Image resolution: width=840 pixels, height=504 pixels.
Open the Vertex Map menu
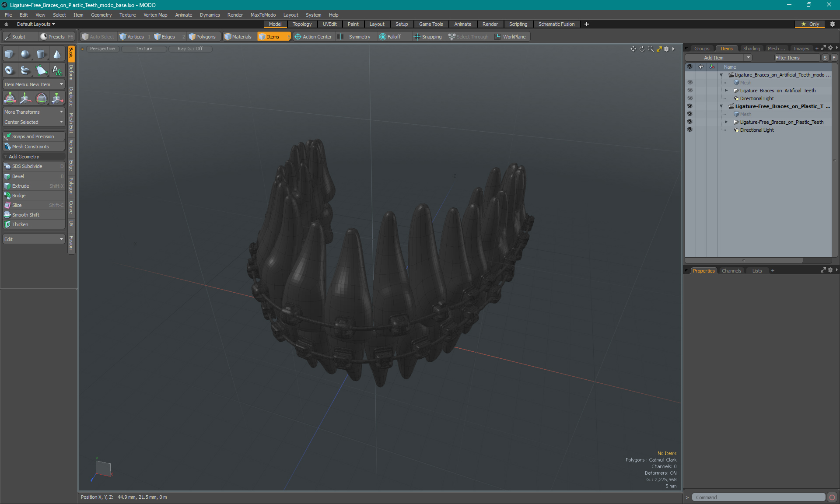pyautogui.click(x=155, y=15)
